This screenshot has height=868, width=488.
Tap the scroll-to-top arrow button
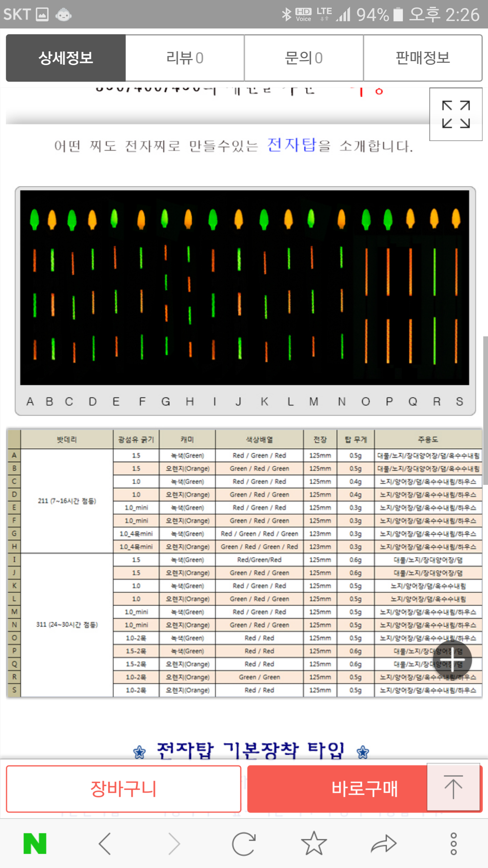coord(453,787)
